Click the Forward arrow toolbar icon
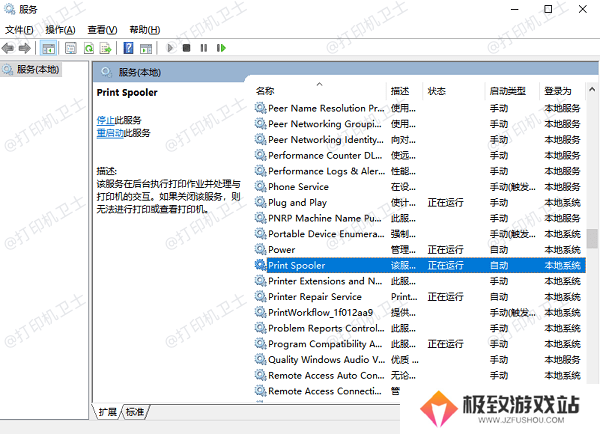 [x=24, y=48]
